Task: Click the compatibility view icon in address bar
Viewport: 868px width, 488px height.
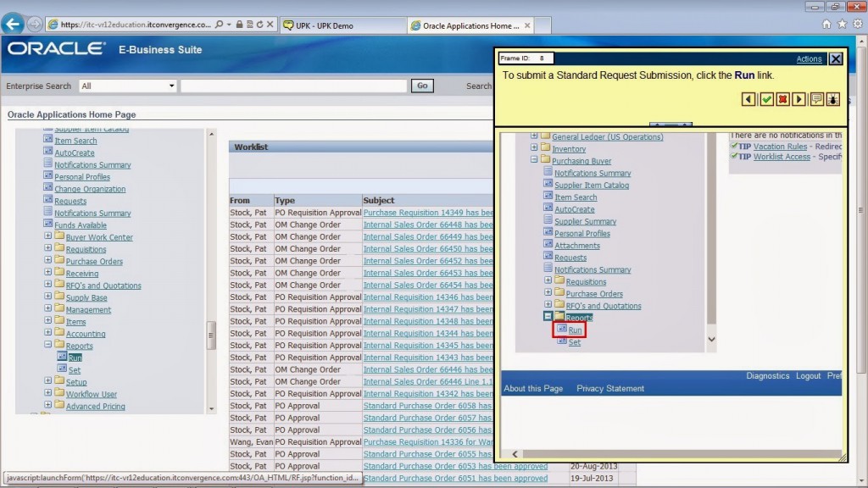Action: coord(250,25)
